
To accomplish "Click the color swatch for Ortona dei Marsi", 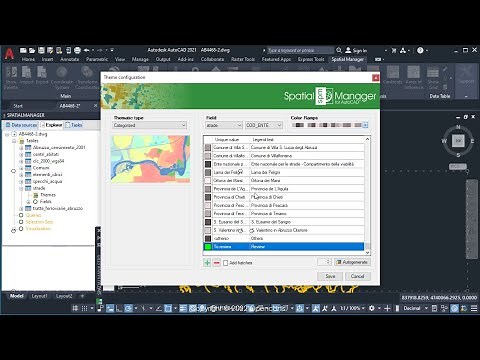I will [208, 181].
